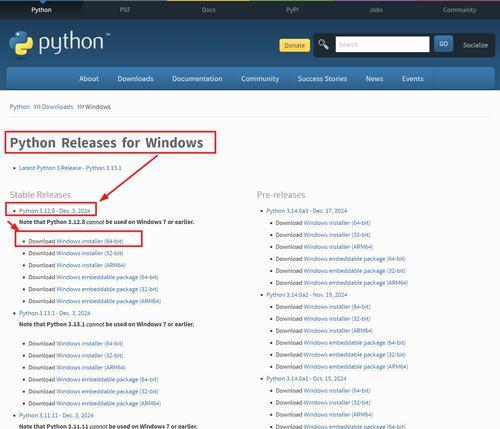500x429 pixels.
Task: Download Python 3.14.0a2 embeddable package (ARM64)
Action: pyautogui.click(x=356, y=367)
